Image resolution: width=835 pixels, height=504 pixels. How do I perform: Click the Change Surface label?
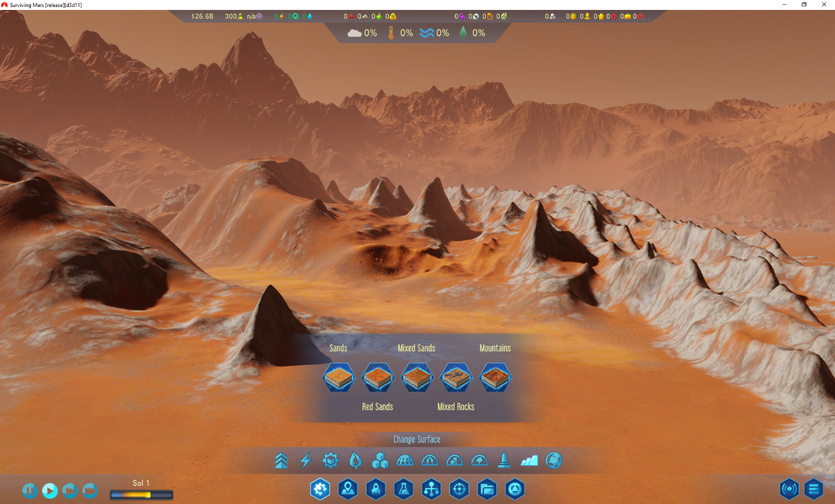click(x=417, y=439)
